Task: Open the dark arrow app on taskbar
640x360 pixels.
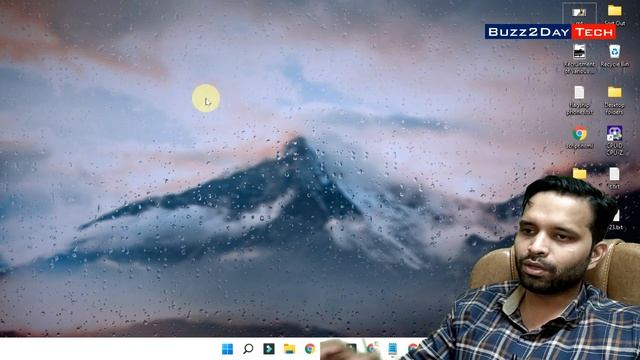Action: 269,349
